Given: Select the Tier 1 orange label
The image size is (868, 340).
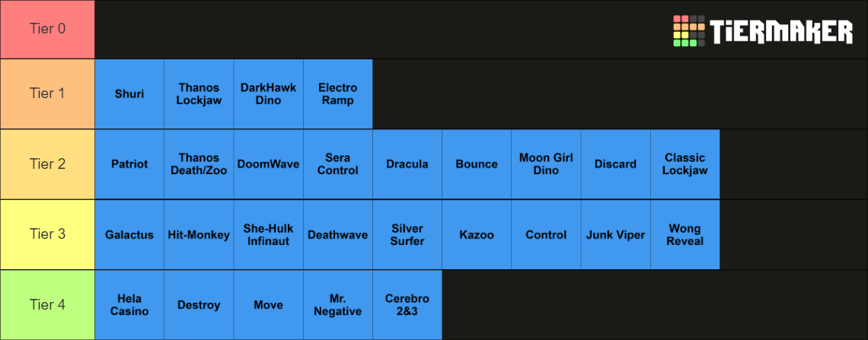Looking at the screenshot, I should coord(47,94).
